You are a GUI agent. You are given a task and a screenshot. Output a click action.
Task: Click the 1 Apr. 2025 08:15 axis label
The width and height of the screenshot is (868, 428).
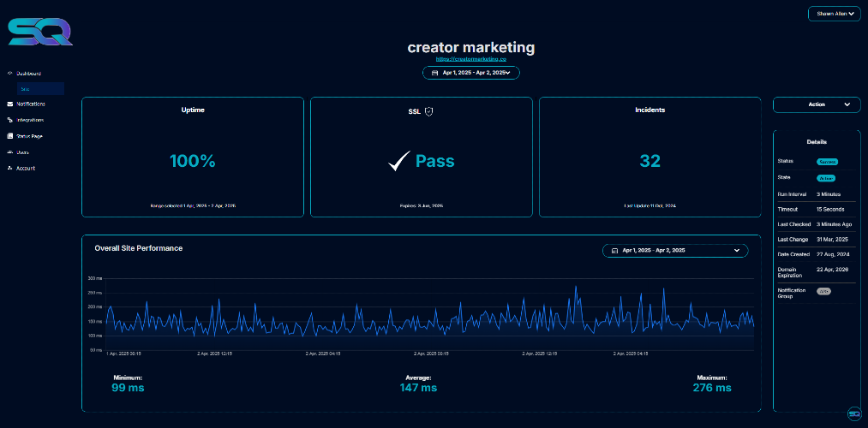coord(123,353)
